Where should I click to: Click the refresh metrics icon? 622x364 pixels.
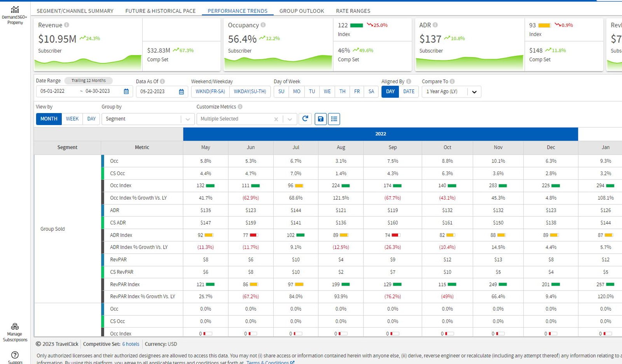click(305, 118)
